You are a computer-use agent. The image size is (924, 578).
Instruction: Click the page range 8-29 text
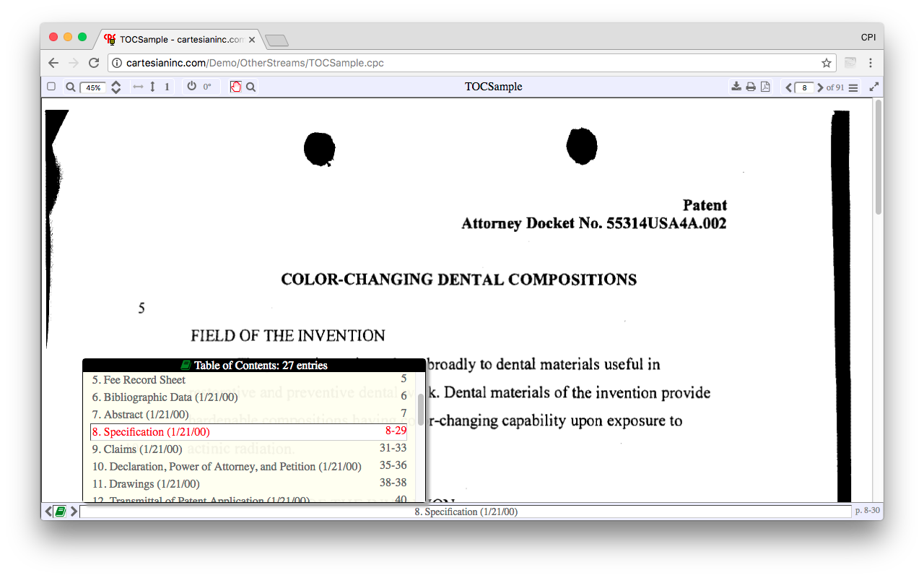pos(396,430)
